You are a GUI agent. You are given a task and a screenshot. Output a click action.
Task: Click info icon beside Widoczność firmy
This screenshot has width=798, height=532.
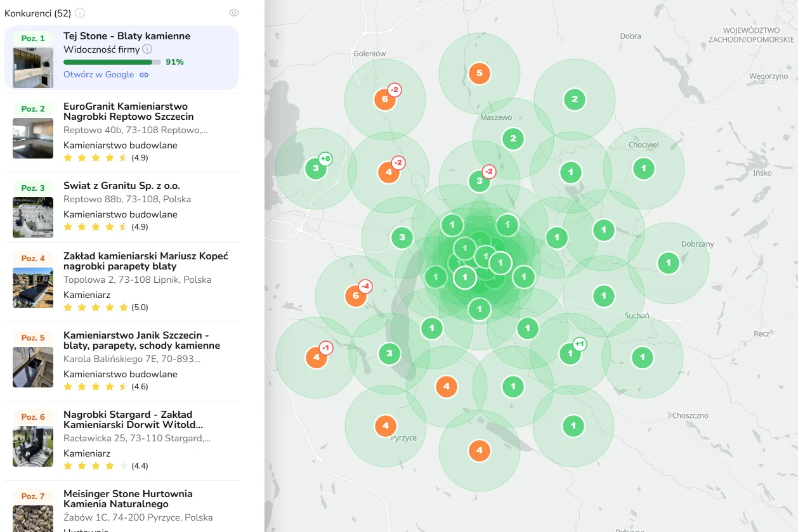147,49
